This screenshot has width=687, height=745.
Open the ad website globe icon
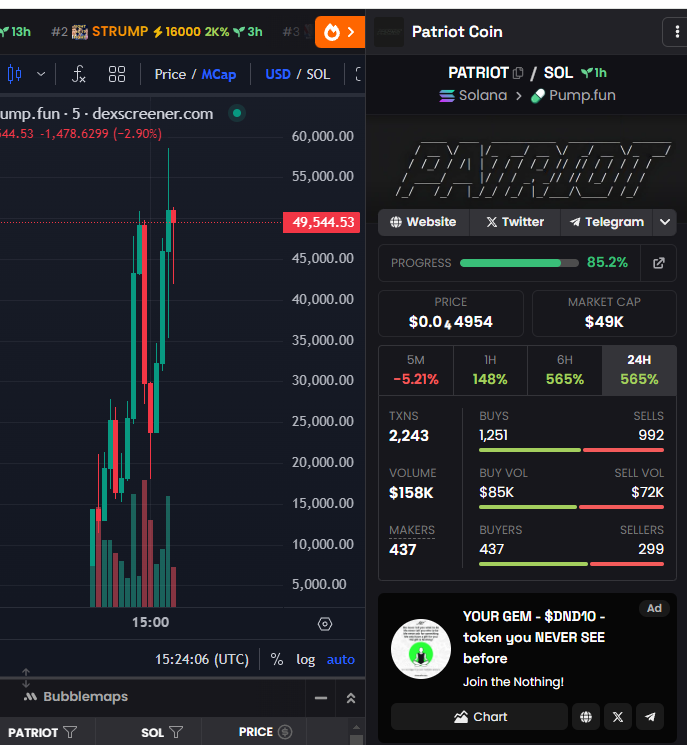pyautogui.click(x=586, y=716)
